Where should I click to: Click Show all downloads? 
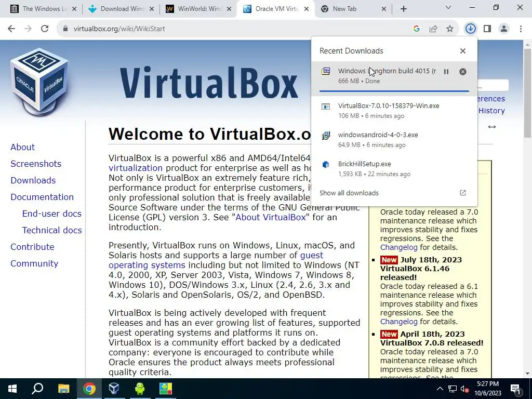[349, 193]
